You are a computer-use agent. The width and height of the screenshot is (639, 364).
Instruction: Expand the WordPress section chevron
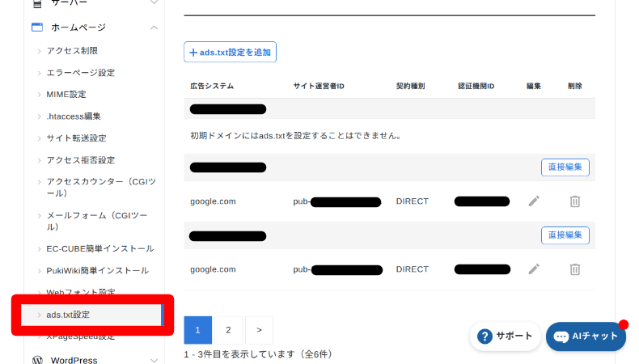pyautogui.click(x=154, y=360)
